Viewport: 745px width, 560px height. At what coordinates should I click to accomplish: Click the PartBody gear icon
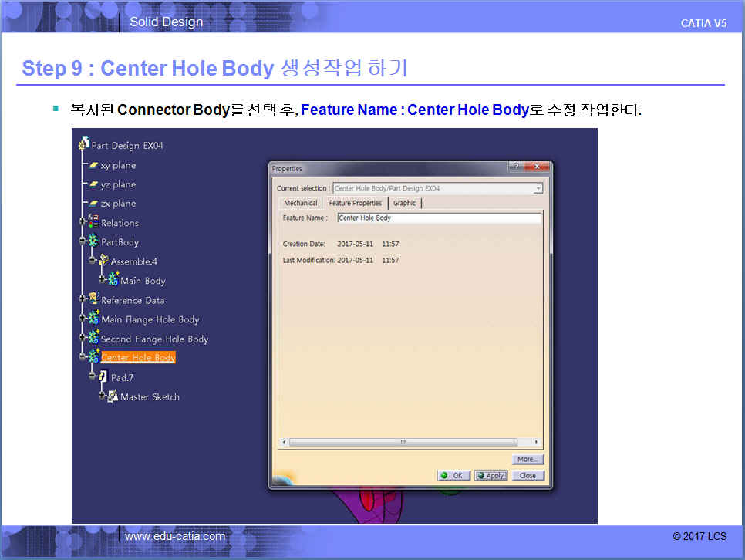(x=93, y=241)
